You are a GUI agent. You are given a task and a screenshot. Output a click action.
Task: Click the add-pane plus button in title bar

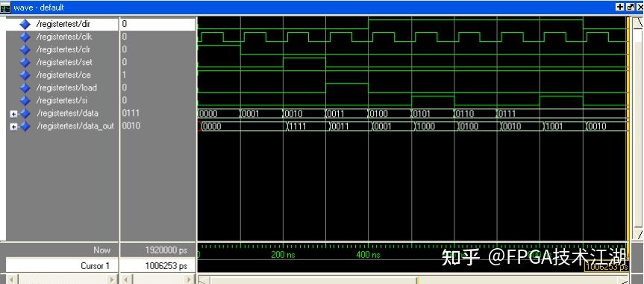coord(620,7)
